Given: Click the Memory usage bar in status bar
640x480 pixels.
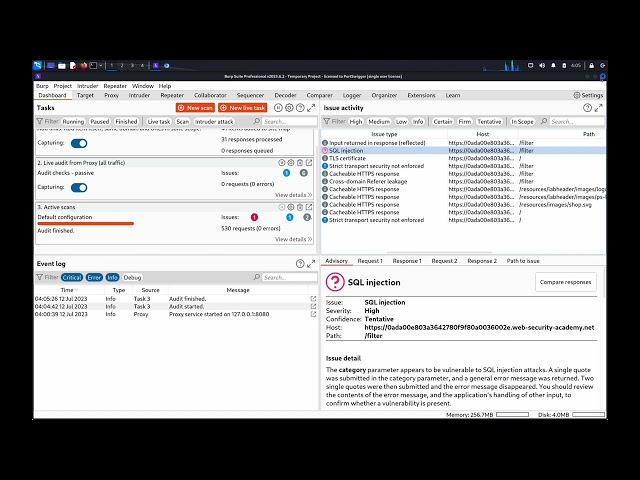Looking at the screenshot, I should [512, 415].
